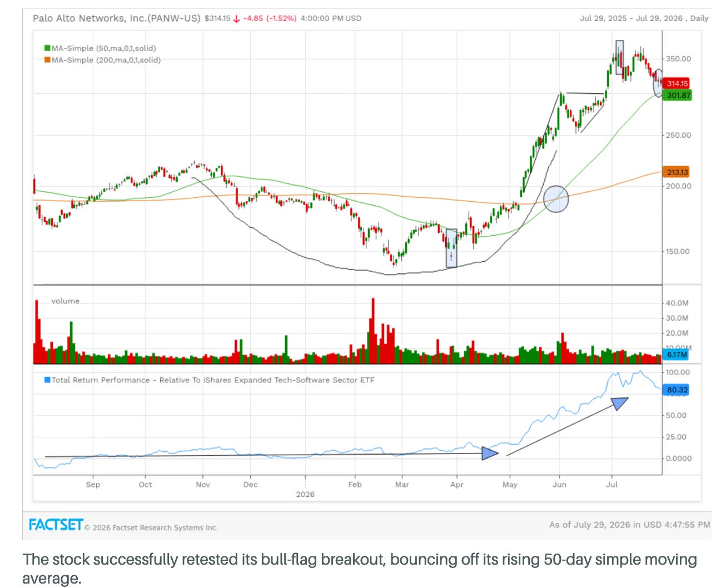Screen dimensions: 716x588
Task: Click the blue 6.17M volume tag
Action: 676,355
